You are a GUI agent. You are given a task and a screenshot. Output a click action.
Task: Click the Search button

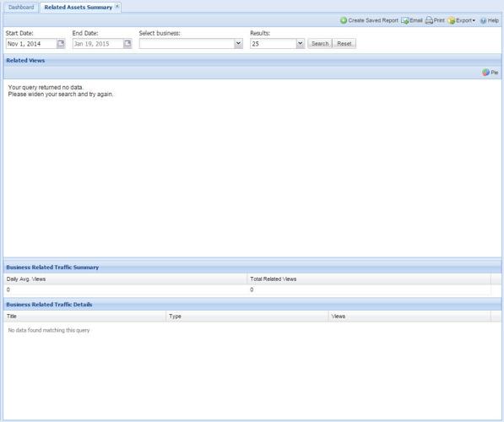point(320,43)
